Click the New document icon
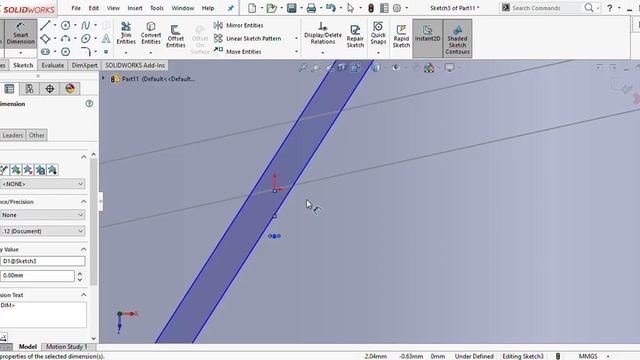The width and height of the screenshot is (640, 360). pos(252,8)
